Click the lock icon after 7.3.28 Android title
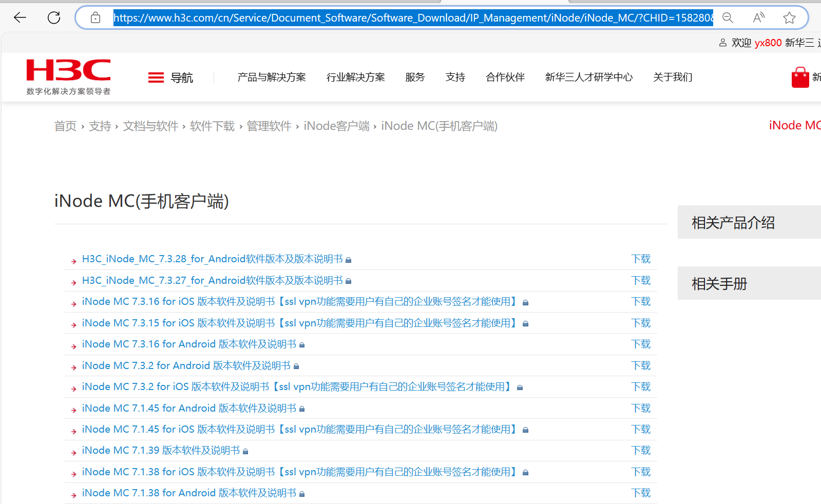 coord(349,260)
